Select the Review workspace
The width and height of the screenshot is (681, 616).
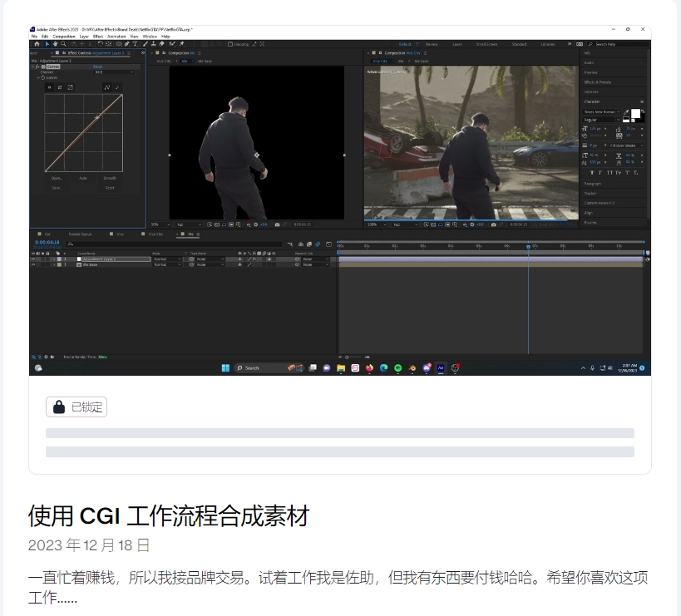tap(432, 44)
